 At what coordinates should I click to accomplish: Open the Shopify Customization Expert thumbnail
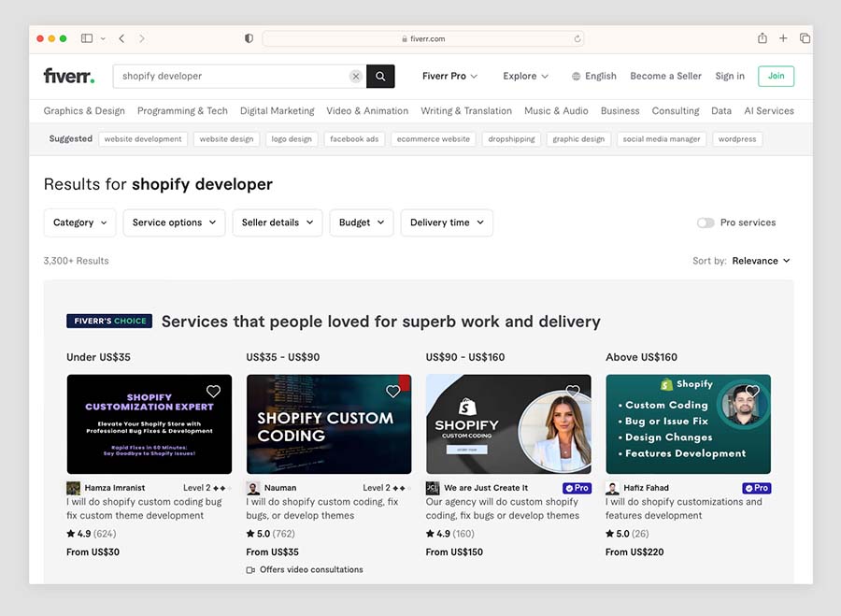click(150, 423)
